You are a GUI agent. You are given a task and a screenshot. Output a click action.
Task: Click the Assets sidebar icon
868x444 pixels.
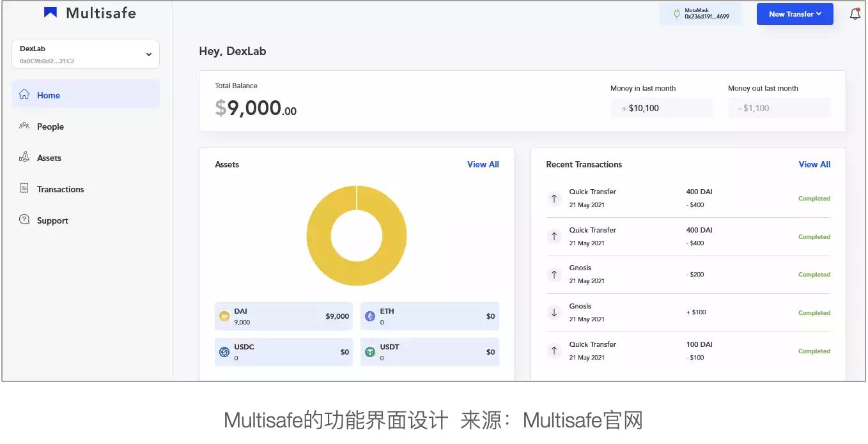click(x=24, y=157)
